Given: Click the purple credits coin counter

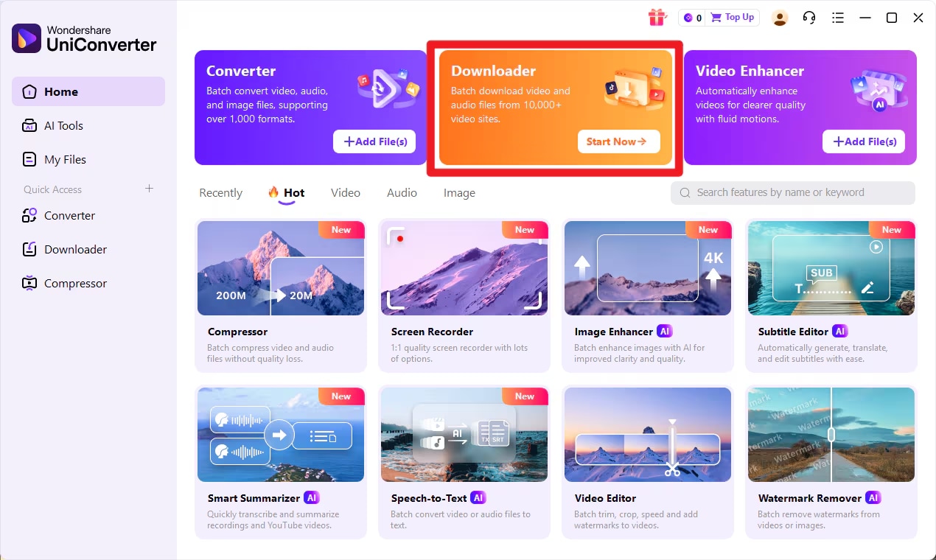Looking at the screenshot, I should coord(692,18).
